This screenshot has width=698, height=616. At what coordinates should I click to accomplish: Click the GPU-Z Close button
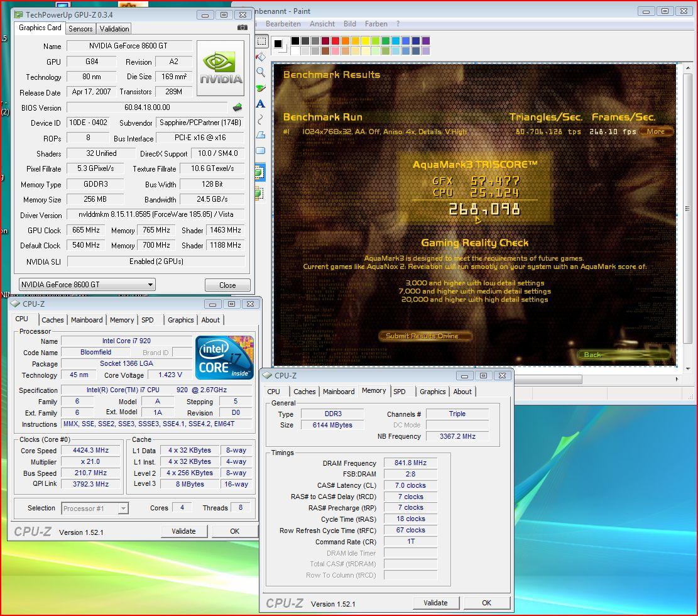click(x=227, y=285)
